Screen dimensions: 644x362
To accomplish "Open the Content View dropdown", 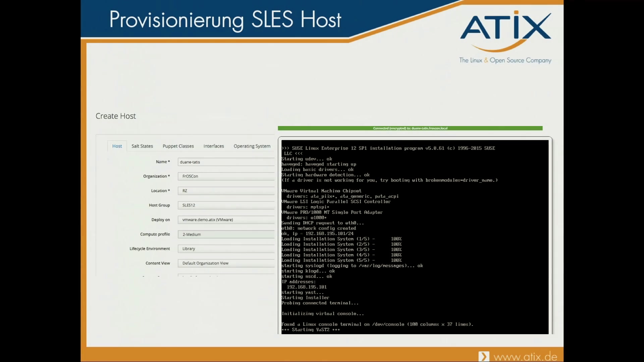I will pyautogui.click(x=226, y=263).
